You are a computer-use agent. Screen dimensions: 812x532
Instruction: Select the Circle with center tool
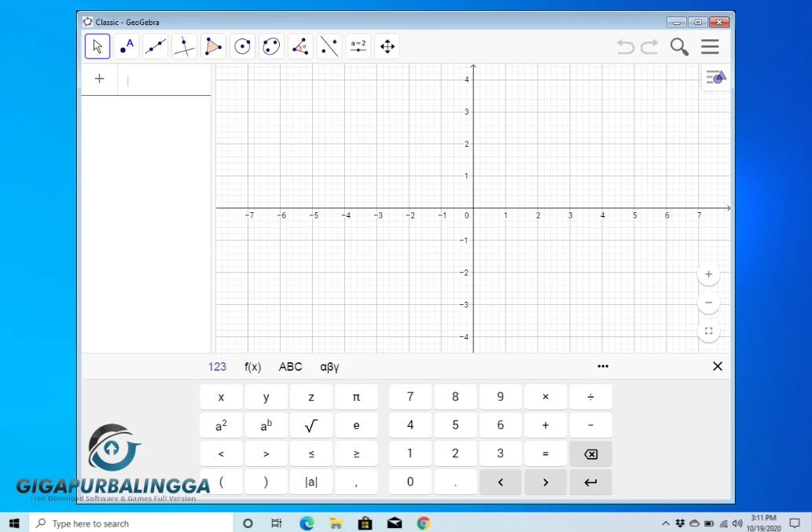click(242, 46)
